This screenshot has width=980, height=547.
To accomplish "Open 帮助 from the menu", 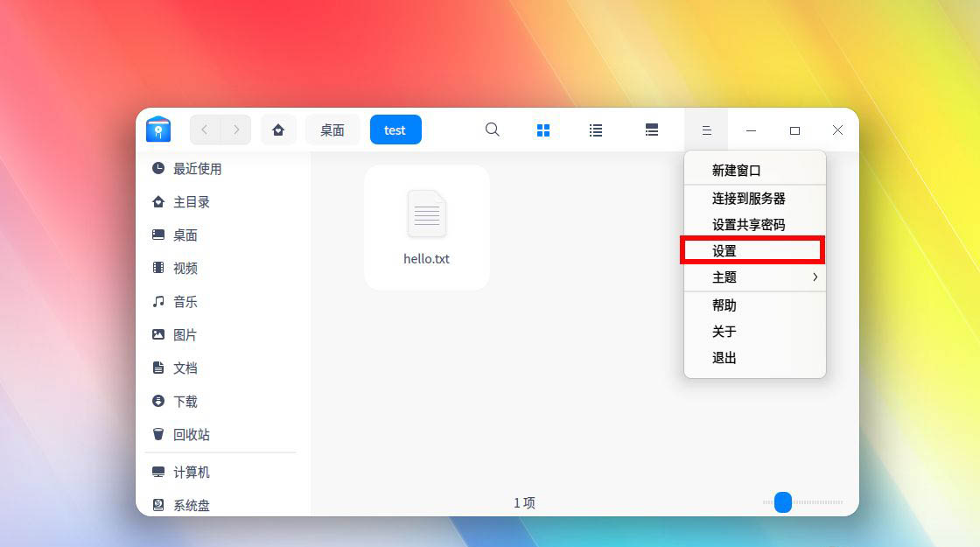I will point(755,305).
